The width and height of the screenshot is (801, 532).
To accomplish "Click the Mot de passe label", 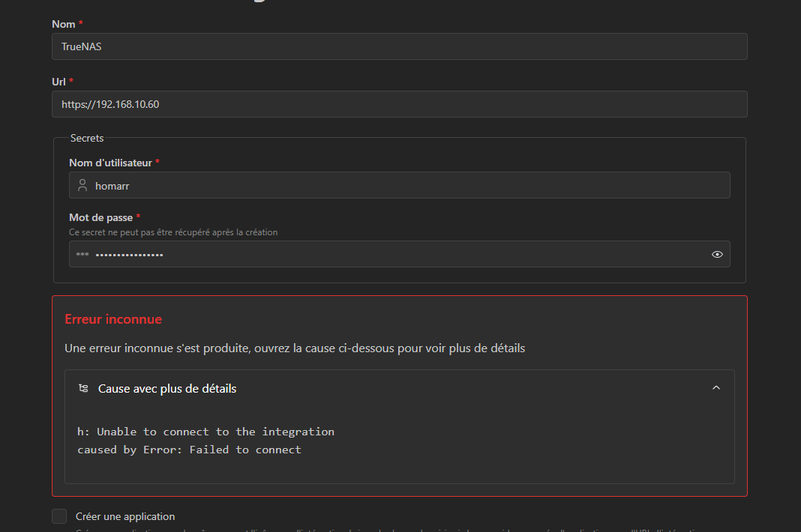I will (x=101, y=217).
